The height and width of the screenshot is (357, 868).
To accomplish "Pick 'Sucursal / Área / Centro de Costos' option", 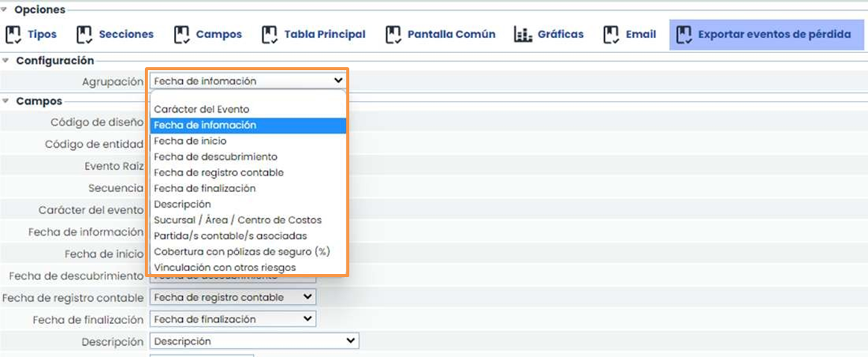I will pyautogui.click(x=237, y=220).
